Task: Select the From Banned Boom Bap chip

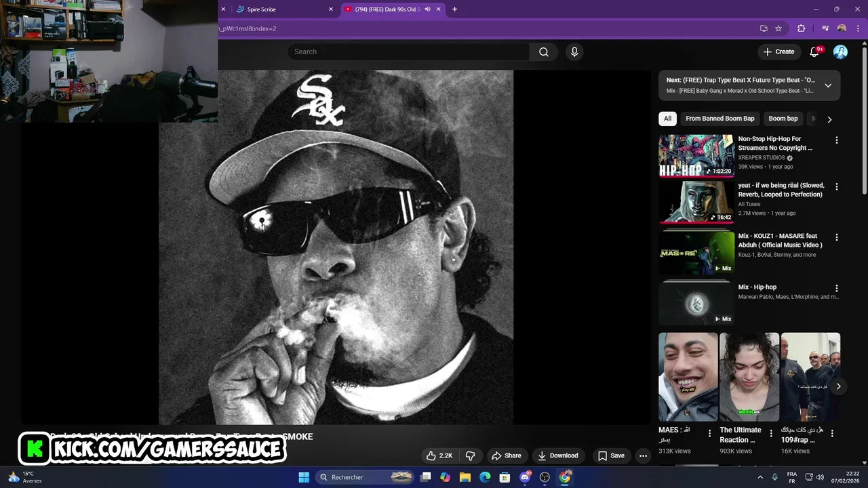Action: pos(719,119)
